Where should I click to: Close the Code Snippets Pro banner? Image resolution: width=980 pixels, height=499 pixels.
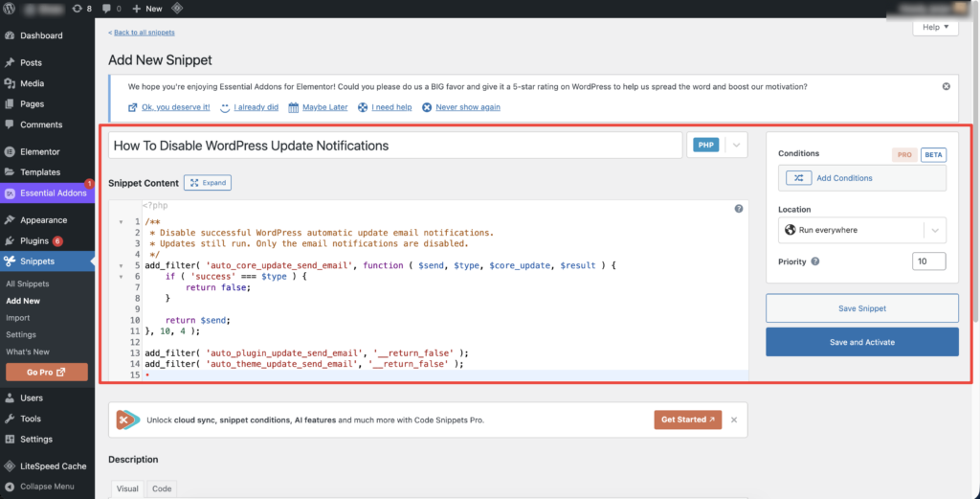[734, 420]
